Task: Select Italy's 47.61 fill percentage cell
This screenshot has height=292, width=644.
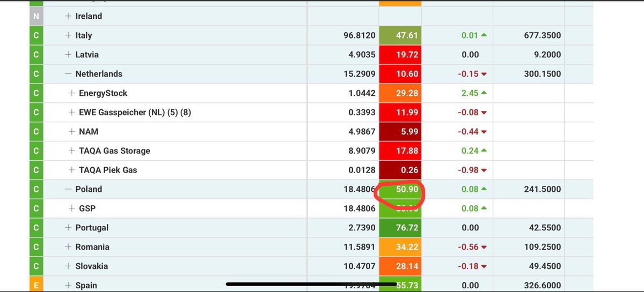Action: (400, 35)
